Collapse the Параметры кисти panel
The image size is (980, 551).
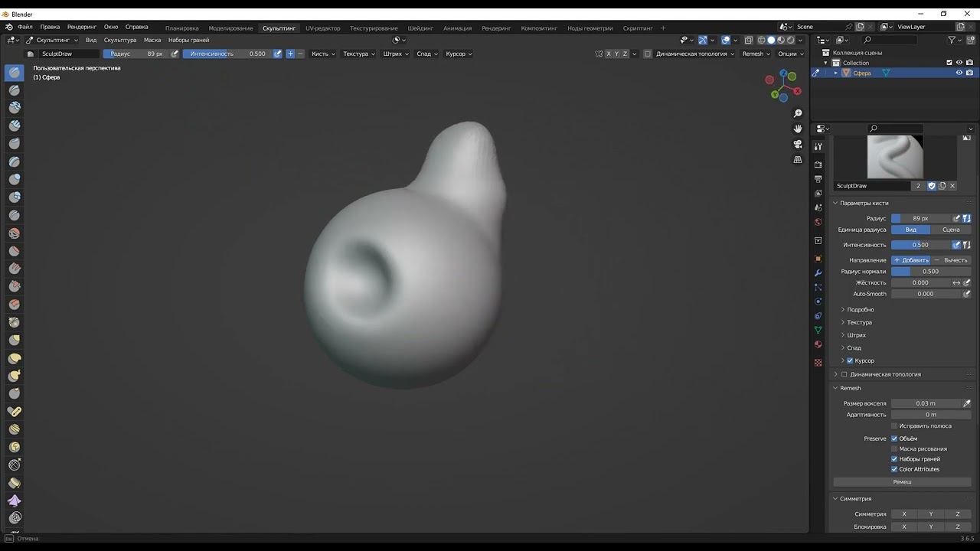click(864, 203)
